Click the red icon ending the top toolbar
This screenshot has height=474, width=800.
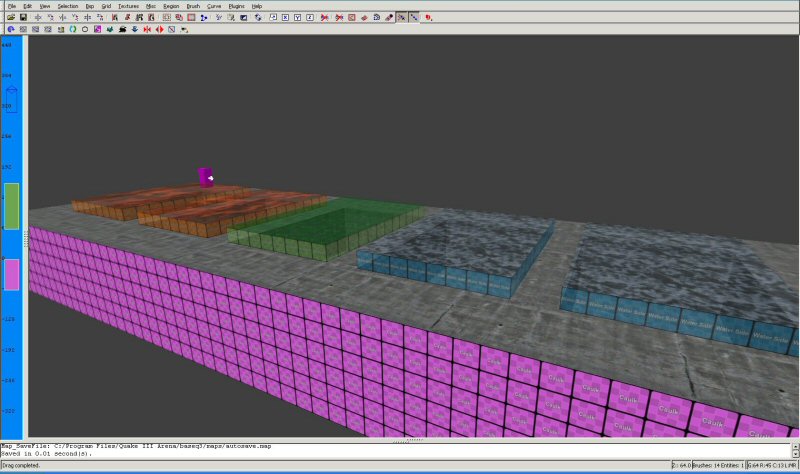[429, 17]
